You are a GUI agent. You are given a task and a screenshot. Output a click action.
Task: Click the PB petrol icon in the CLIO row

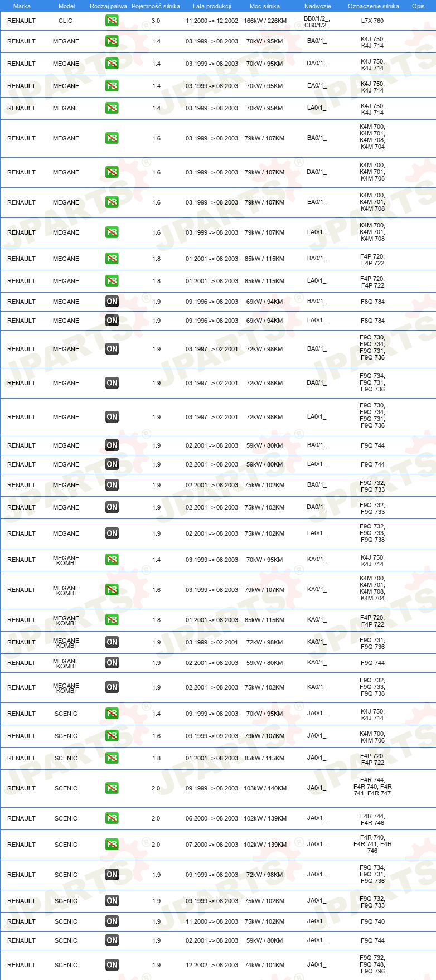pyautogui.click(x=112, y=21)
